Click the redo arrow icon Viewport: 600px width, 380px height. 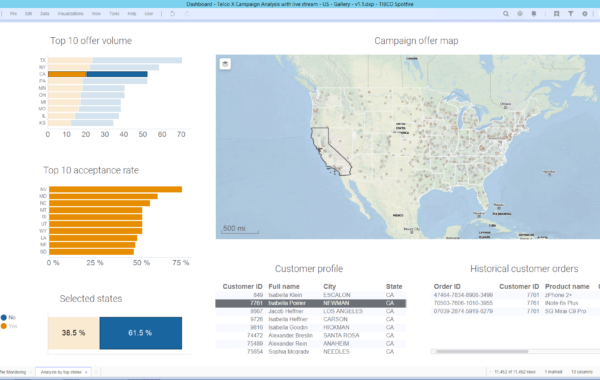coord(187,14)
